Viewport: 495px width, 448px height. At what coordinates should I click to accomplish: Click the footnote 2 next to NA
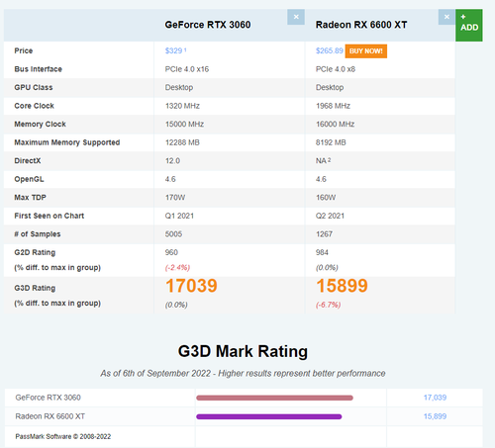click(329, 160)
